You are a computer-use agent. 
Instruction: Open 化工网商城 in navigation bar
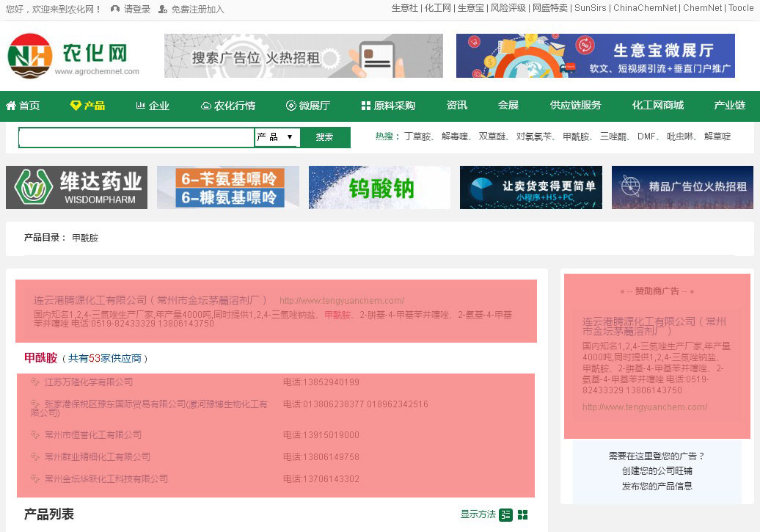coord(658,105)
